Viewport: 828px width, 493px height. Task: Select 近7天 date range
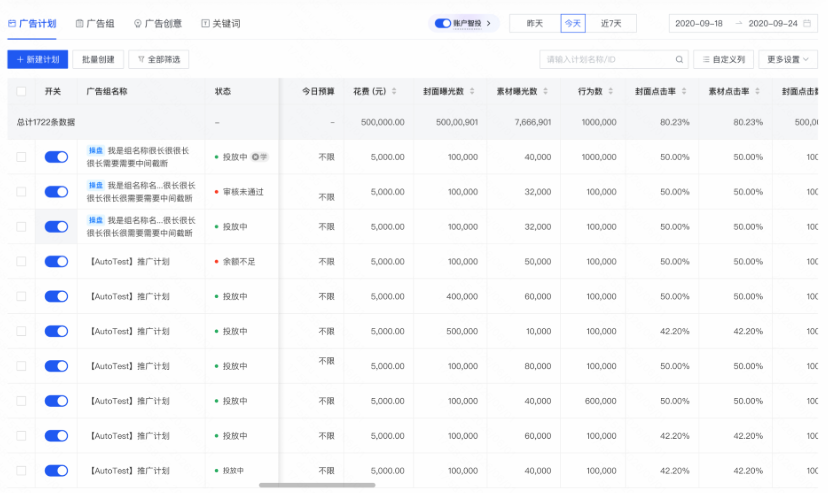coord(611,23)
